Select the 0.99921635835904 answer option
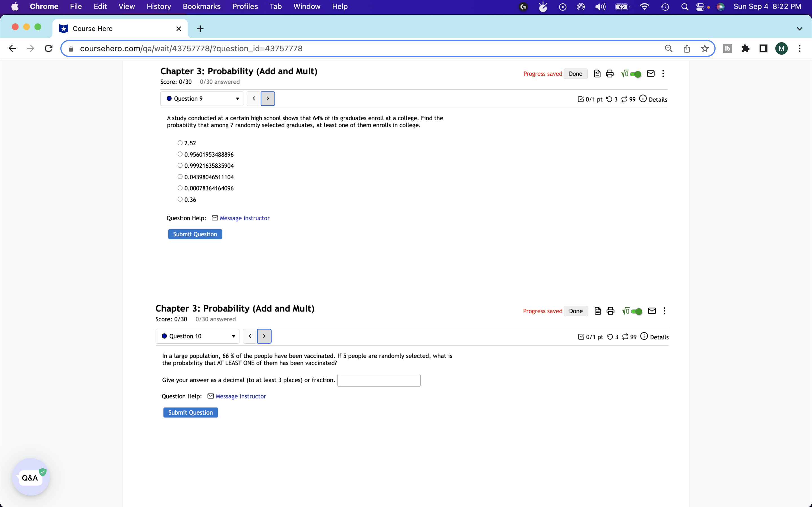Screen dimensions: 812x507 pyautogui.click(x=180, y=166)
